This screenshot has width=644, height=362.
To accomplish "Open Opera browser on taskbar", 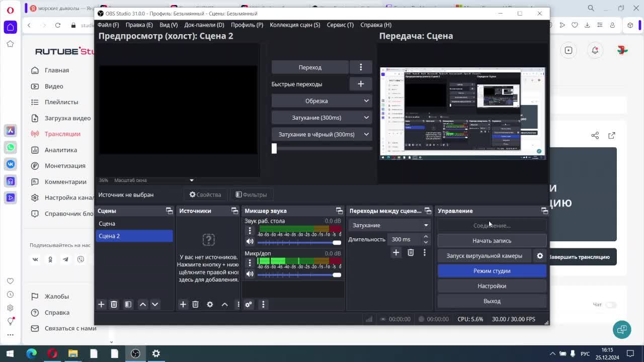I will coord(52,353).
